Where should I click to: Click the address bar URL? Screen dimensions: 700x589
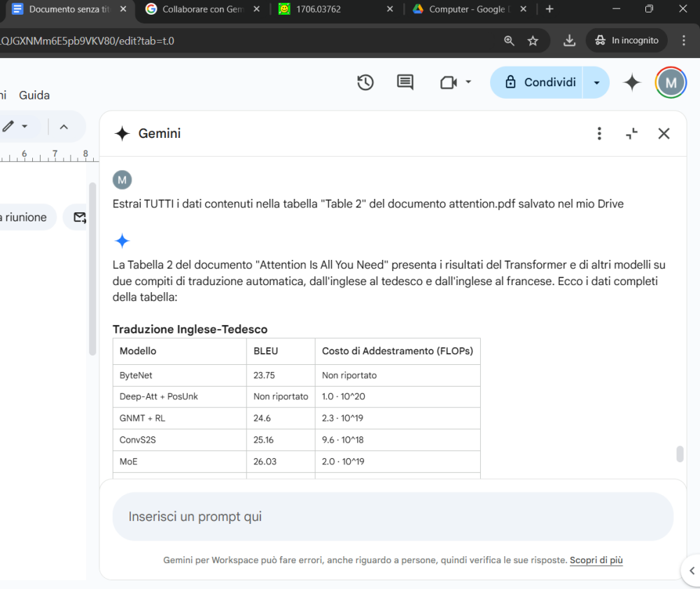[87, 41]
